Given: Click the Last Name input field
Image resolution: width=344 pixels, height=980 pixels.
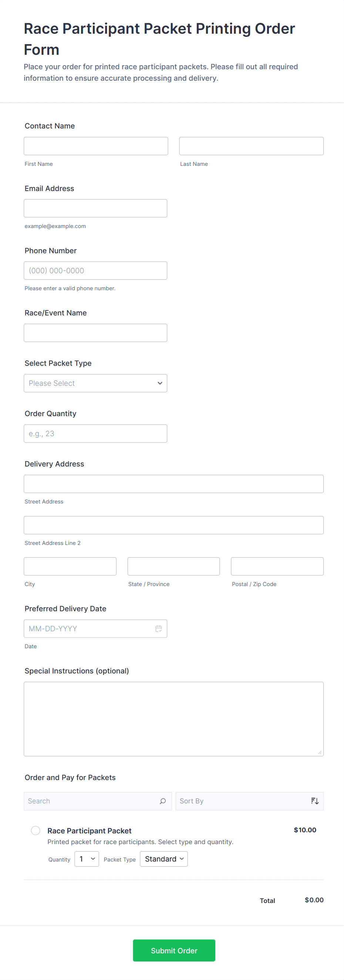Looking at the screenshot, I should tap(251, 146).
